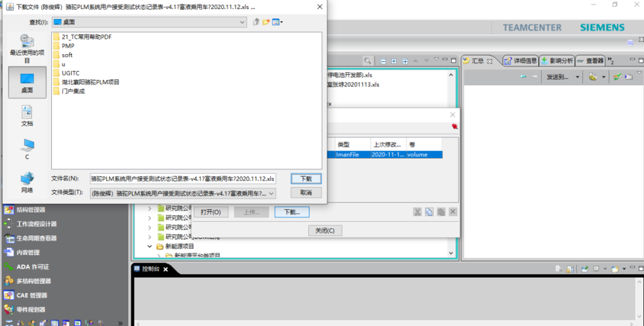
Task: Switch to 影响分析 tab
Action: tap(556, 61)
